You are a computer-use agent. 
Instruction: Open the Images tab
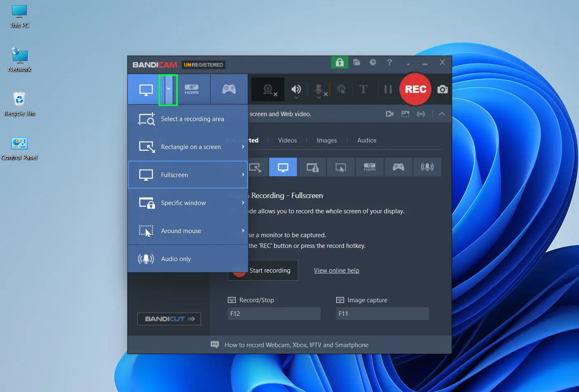(326, 140)
